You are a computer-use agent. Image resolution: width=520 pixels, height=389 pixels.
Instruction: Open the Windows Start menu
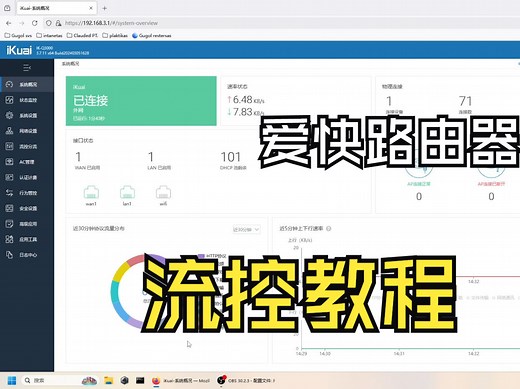(x=12, y=380)
